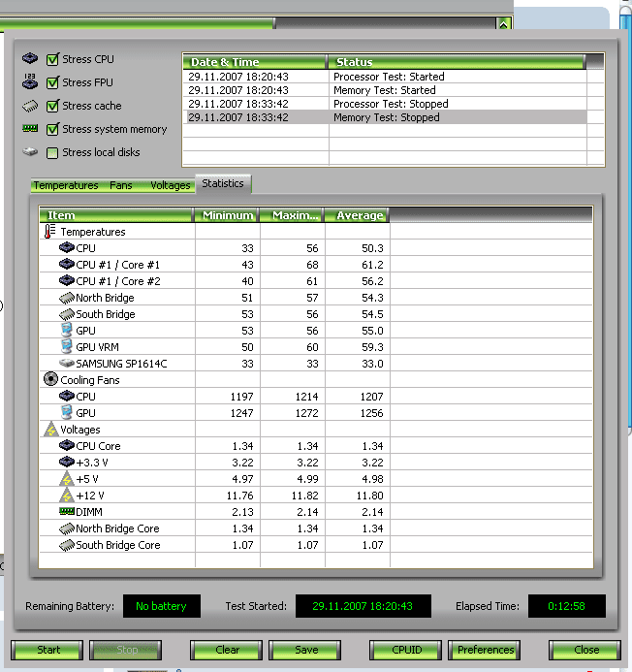Click the DIMM memory module icon
Screen dimensions: 632x672
click(x=67, y=511)
